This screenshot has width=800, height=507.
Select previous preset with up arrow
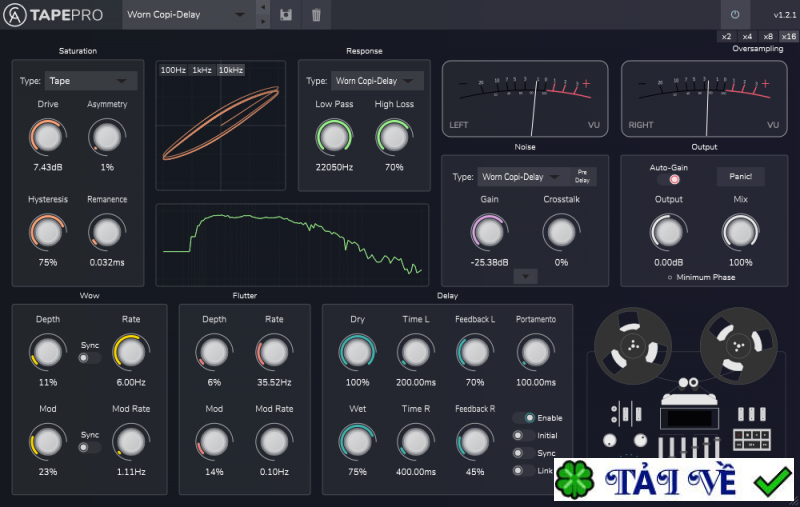pos(263,8)
